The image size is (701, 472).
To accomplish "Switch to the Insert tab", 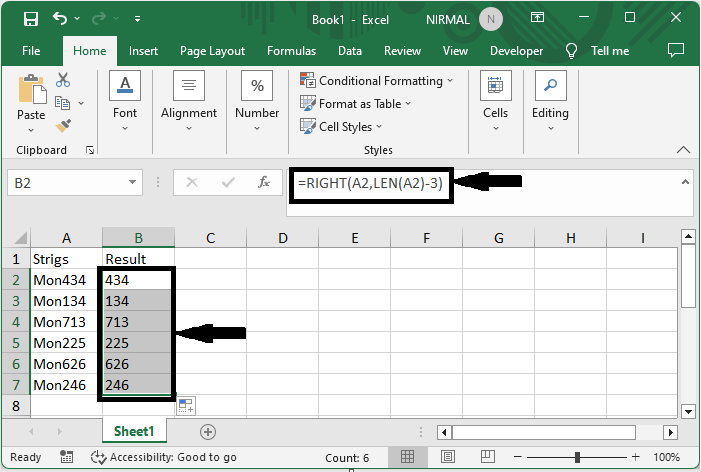I will click(143, 51).
